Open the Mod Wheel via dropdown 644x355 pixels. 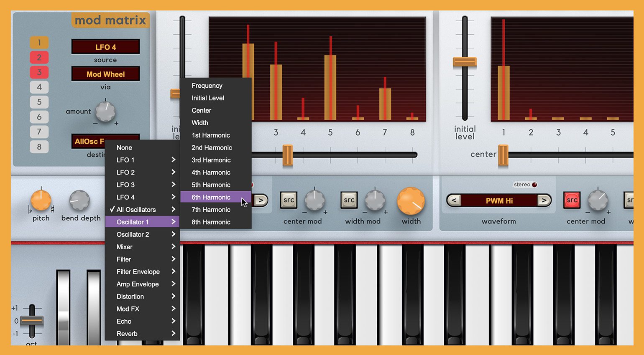coord(105,74)
